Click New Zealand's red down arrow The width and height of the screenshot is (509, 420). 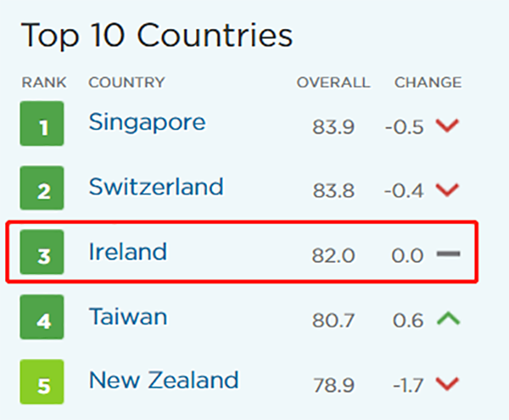pyautogui.click(x=447, y=383)
